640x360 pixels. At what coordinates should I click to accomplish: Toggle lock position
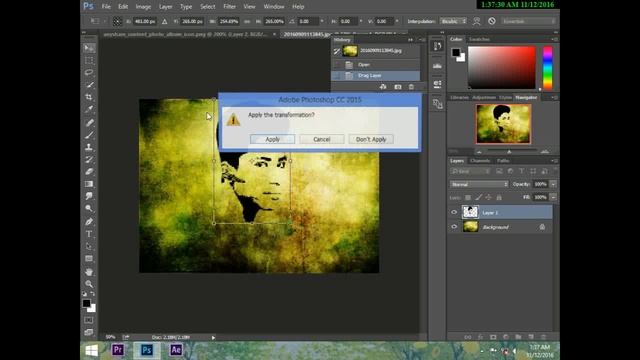point(489,198)
